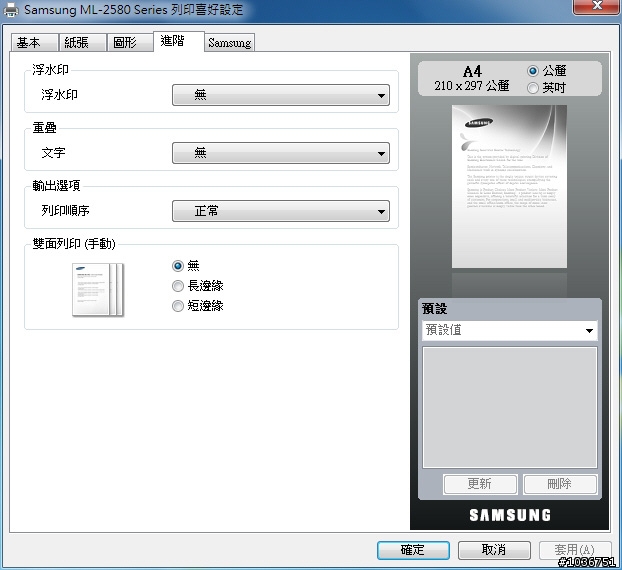
Task: Click the printer icon in title bar
Action: click(11, 10)
